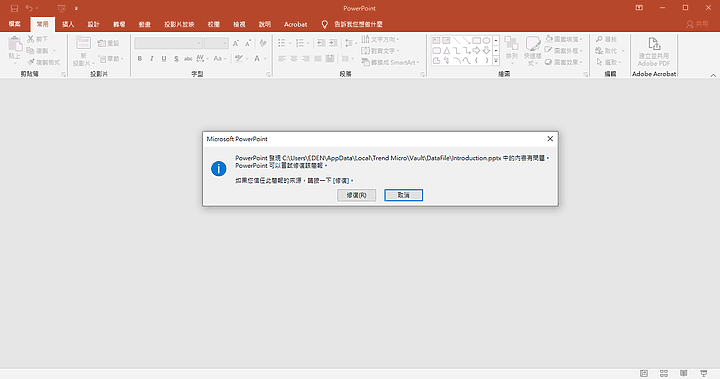Switch to Reading View in status bar
720x379 pixels.
pyautogui.click(x=684, y=373)
